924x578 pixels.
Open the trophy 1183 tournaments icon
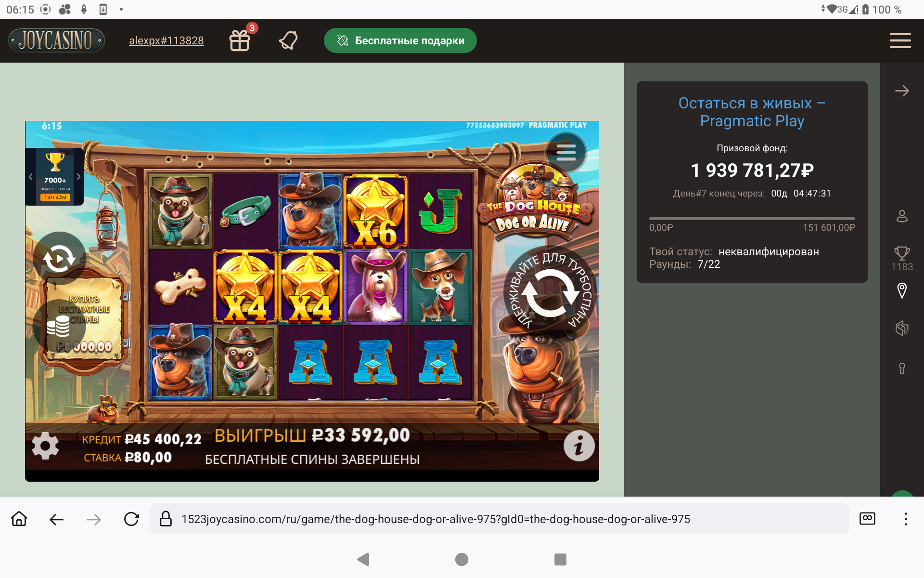pyautogui.click(x=902, y=259)
